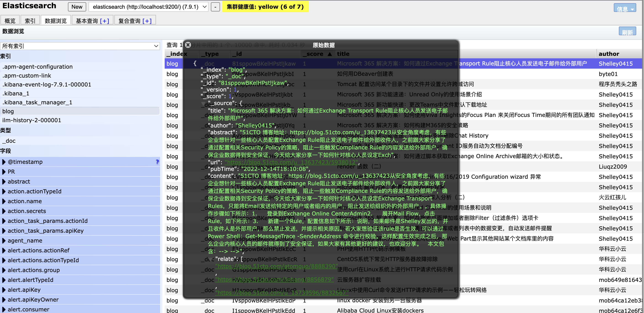This screenshot has width=644, height=313.
Task: Close the 原始数据 raw data popup
Action: click(188, 45)
